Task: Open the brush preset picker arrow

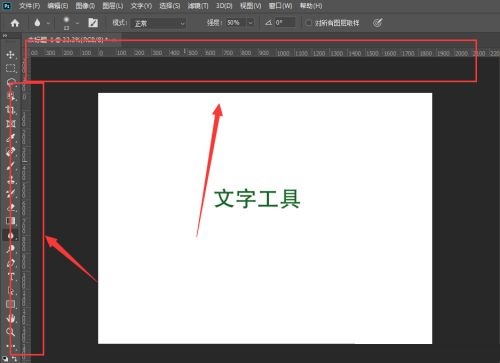Action: pos(77,23)
